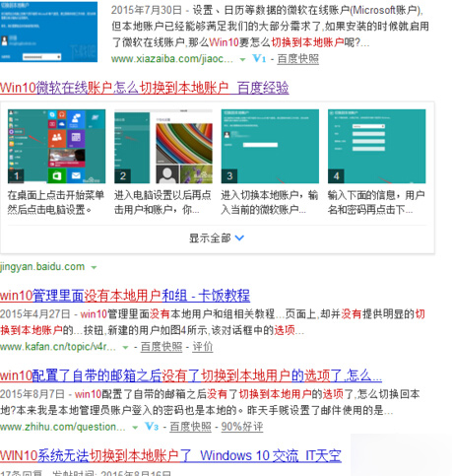This screenshot has width=452, height=476.
Task: Open Win10微软在线账户怎么切换到本地账户 百度经验 link
Action: [145, 88]
